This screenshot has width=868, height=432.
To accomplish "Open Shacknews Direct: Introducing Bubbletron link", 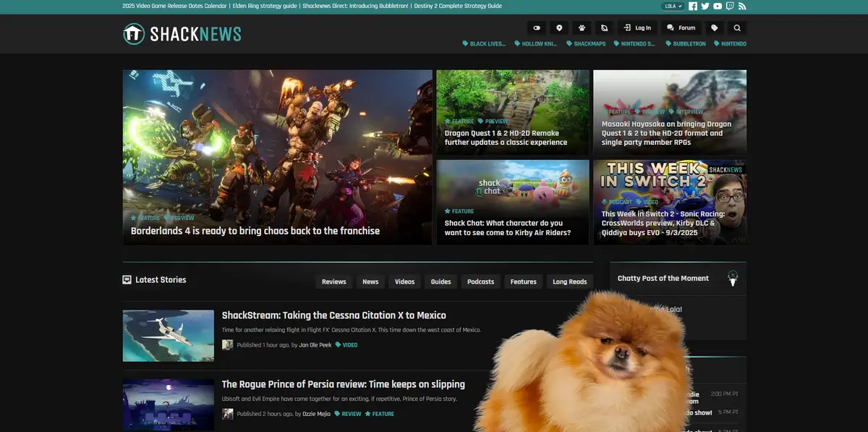I will coord(356,6).
